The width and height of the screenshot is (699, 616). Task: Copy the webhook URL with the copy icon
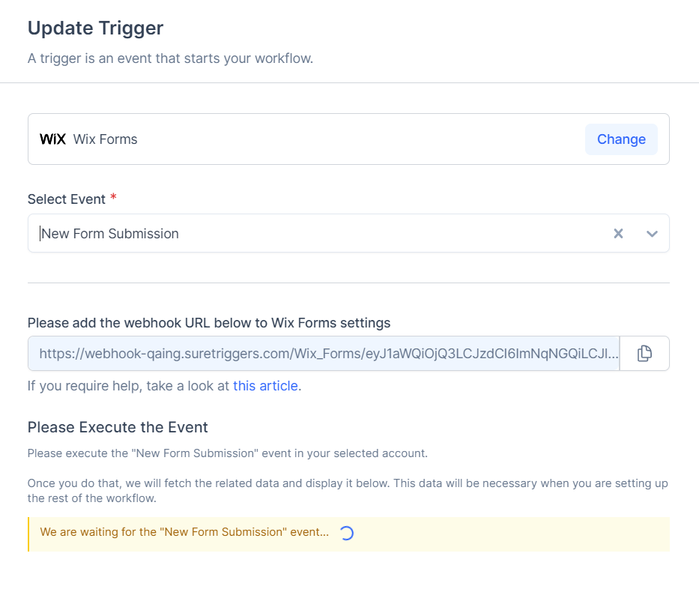coord(644,354)
